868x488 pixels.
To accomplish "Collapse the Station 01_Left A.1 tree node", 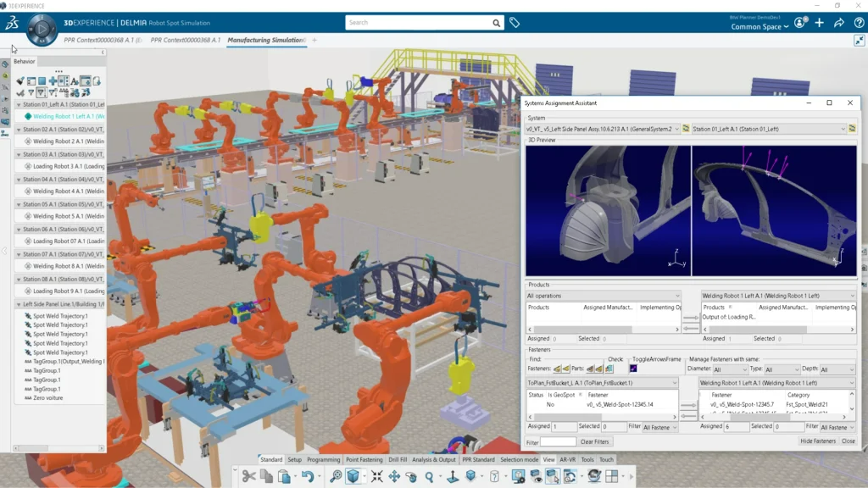I will tap(19, 105).
